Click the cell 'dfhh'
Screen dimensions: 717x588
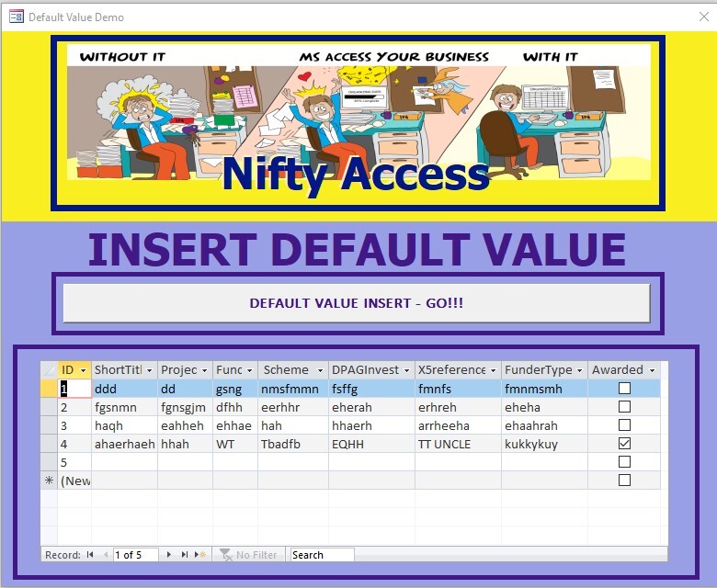pos(235,407)
